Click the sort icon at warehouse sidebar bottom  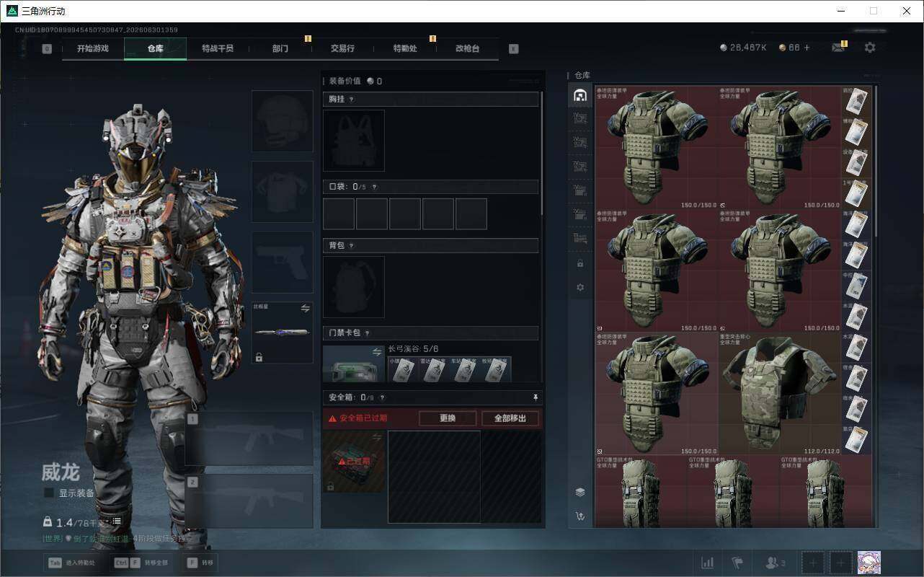(x=580, y=516)
